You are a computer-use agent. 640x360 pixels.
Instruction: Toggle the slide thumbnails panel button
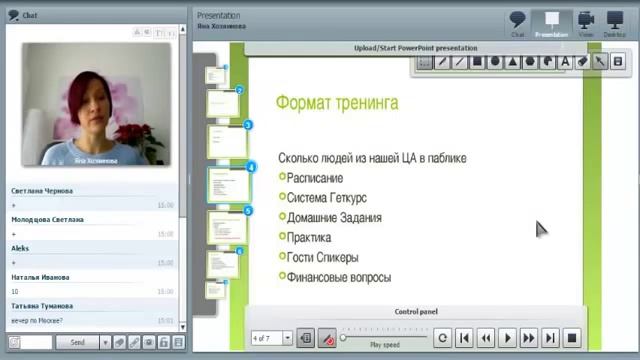pyautogui.click(x=306, y=338)
